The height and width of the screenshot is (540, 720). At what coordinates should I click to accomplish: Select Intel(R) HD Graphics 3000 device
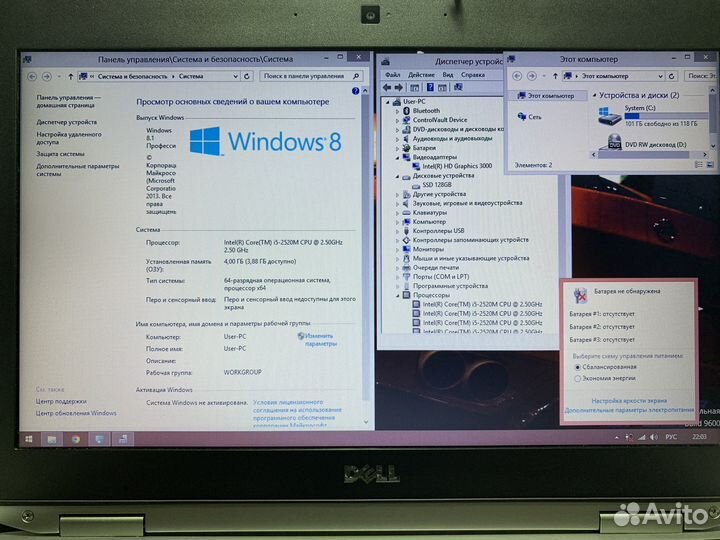(456, 166)
